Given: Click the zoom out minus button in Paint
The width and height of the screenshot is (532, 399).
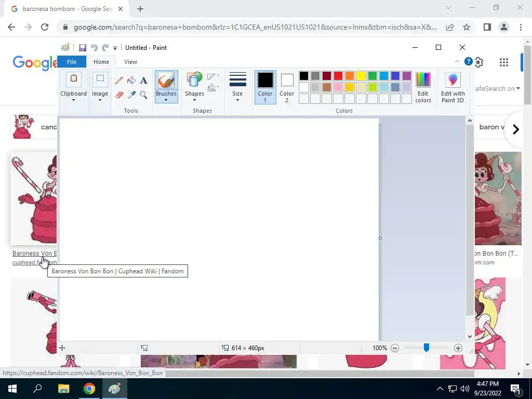Looking at the screenshot, I should coord(395,348).
